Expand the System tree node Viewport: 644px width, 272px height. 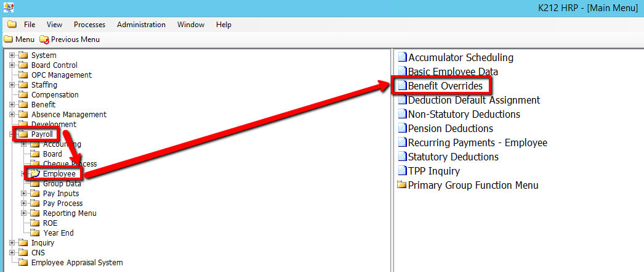12,56
